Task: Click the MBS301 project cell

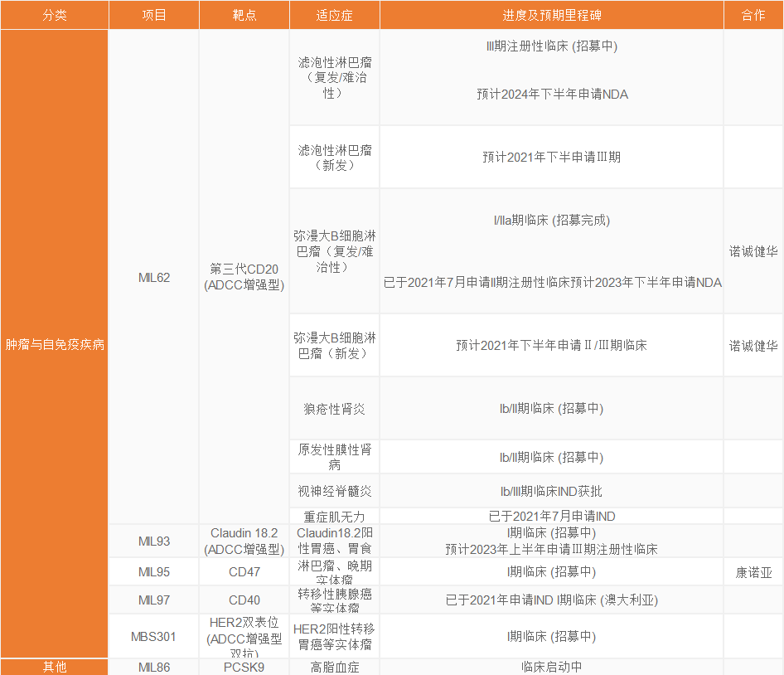Action: pos(154,636)
